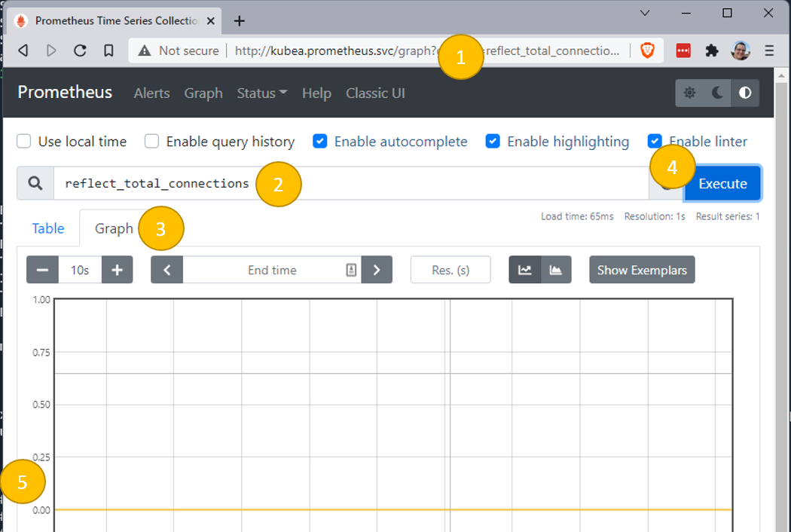Open the browser extensions puzzle icon
Screen dimensions: 791x532
tap(712, 50)
